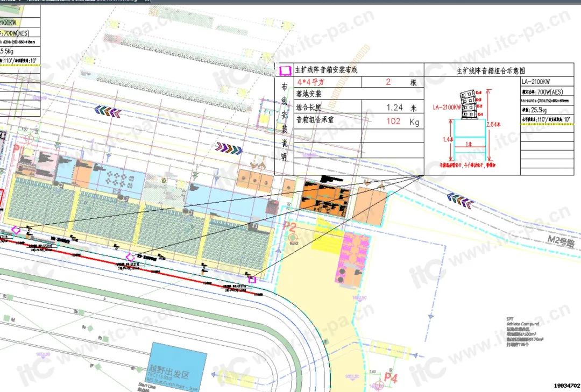Viewport: 581px width, 392px height.
Task: Click the magenta legend square in the table header
Action: tap(284, 70)
